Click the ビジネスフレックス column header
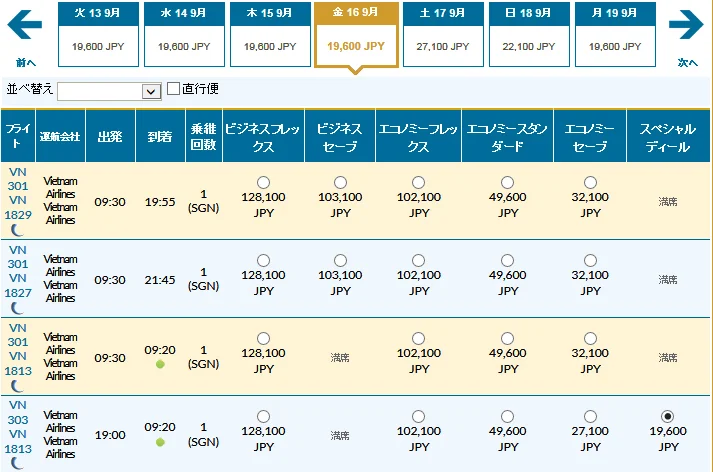This screenshot has height=472, width=713. pyautogui.click(x=263, y=136)
